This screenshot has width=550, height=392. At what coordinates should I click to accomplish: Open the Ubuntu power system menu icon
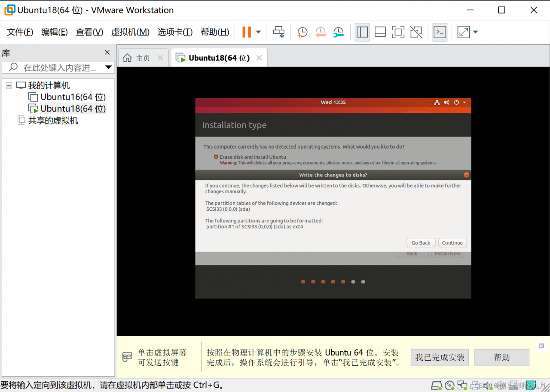click(456, 102)
